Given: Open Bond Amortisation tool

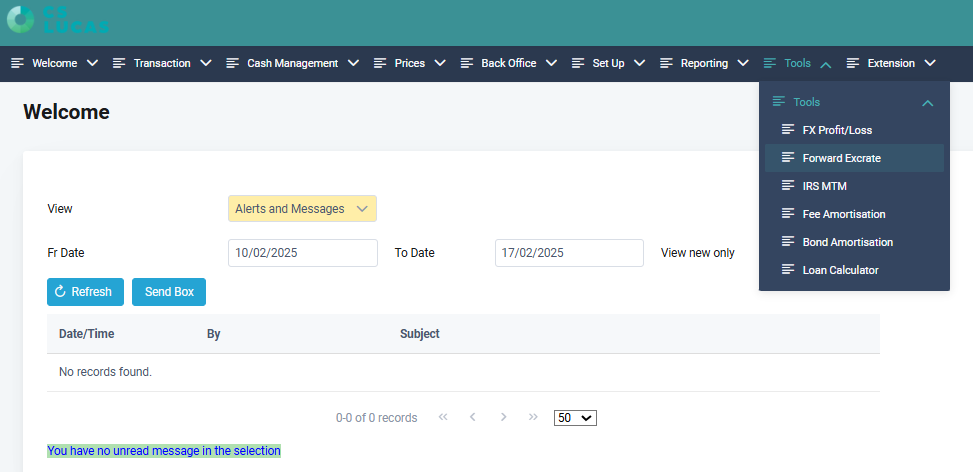Looking at the screenshot, I should (x=847, y=242).
